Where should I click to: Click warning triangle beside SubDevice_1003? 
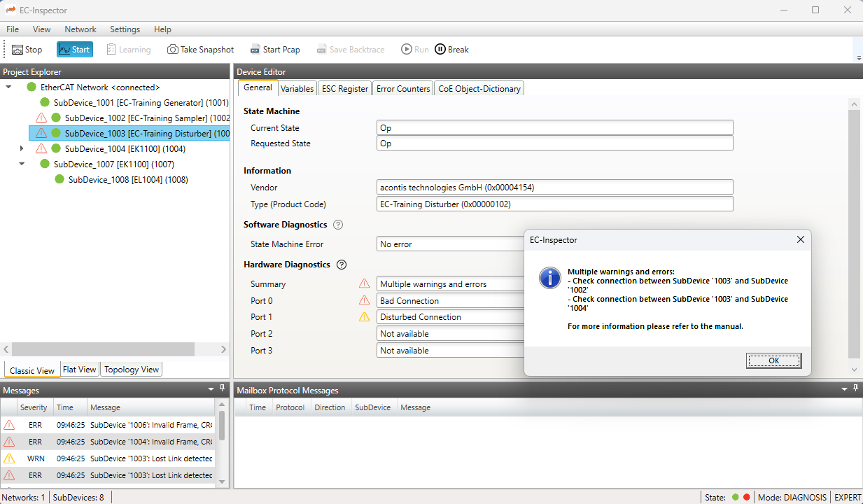(x=41, y=133)
